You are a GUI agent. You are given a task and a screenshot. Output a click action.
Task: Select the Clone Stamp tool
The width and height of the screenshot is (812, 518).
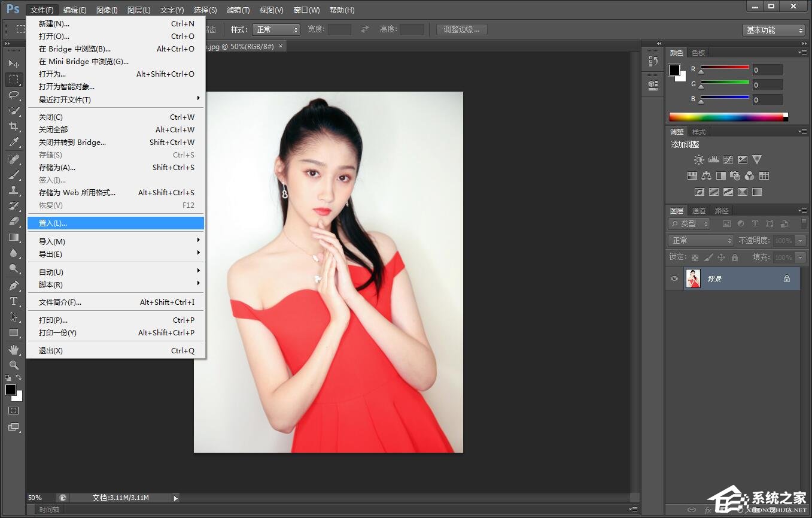pos(14,190)
